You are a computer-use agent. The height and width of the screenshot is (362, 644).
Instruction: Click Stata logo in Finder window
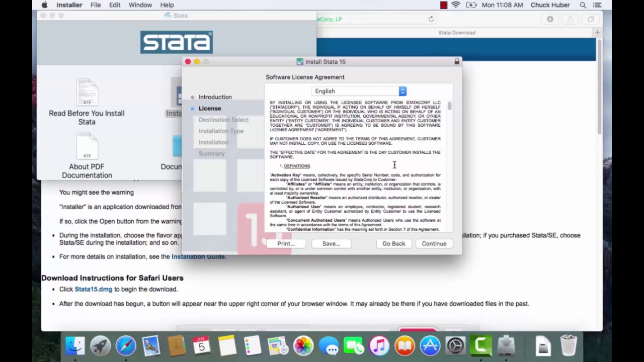coord(177,42)
